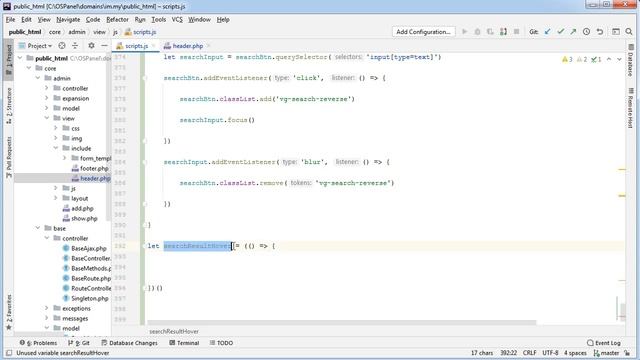Click Git commit checkmark icon
This screenshot has height=360, width=640.
(x=560, y=31)
